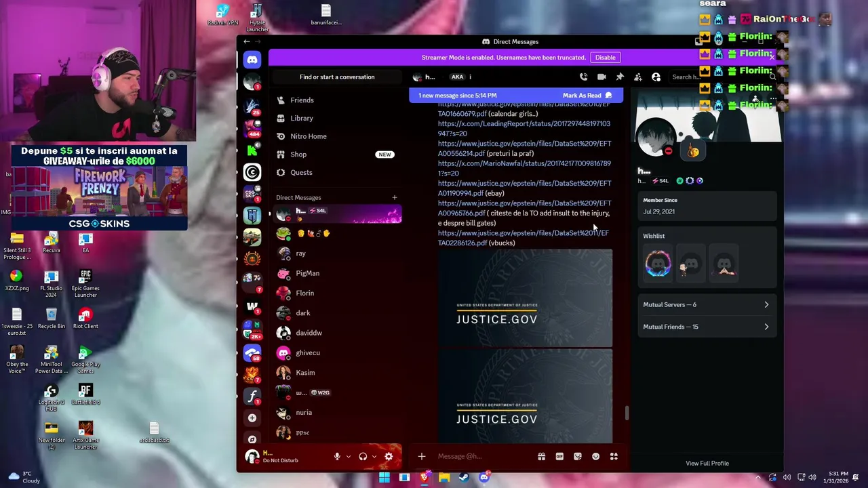Open the justice.gov link labeled (ebay)
Screen dimensions: 868x488
coord(524,188)
